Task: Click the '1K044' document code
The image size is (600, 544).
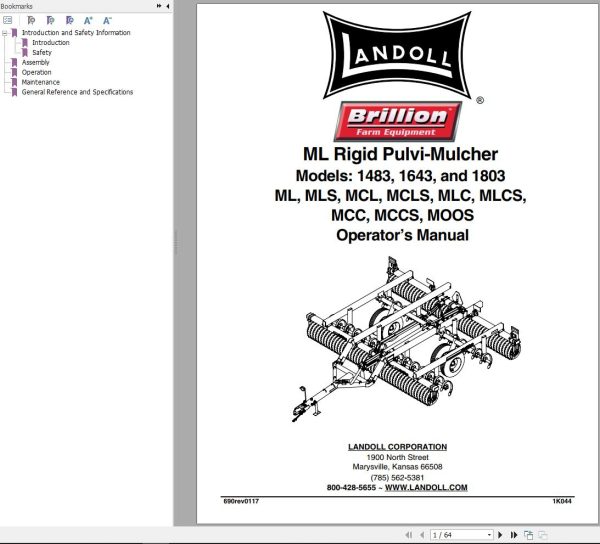Action: (562, 501)
